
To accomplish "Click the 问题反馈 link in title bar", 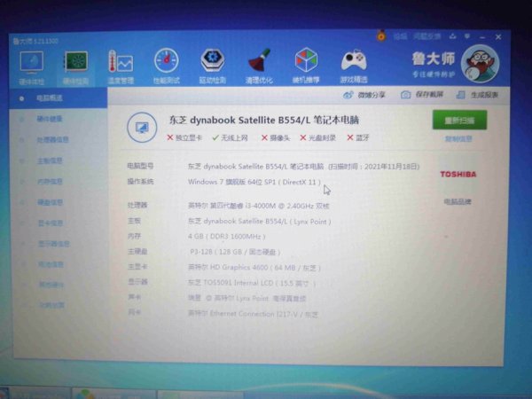I will 426,36.
